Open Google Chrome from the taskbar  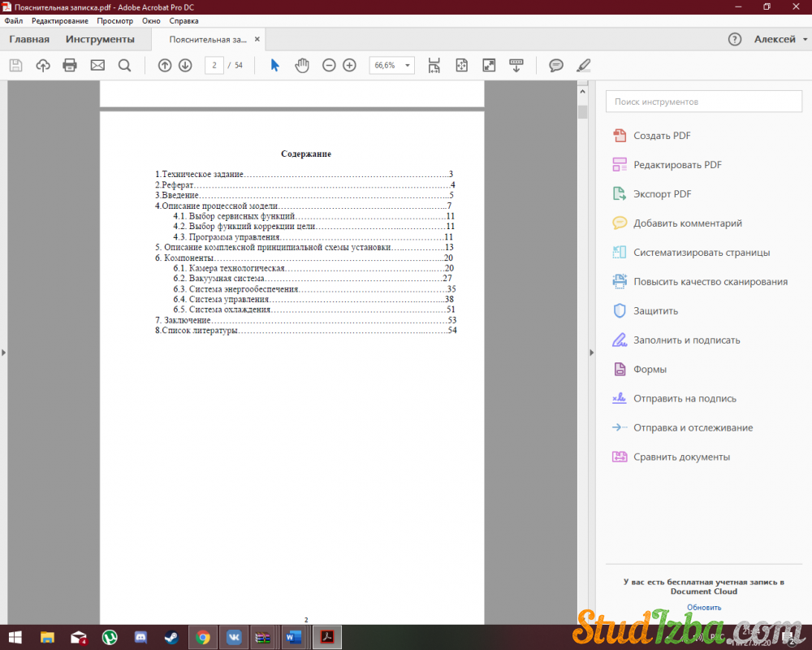point(203,637)
